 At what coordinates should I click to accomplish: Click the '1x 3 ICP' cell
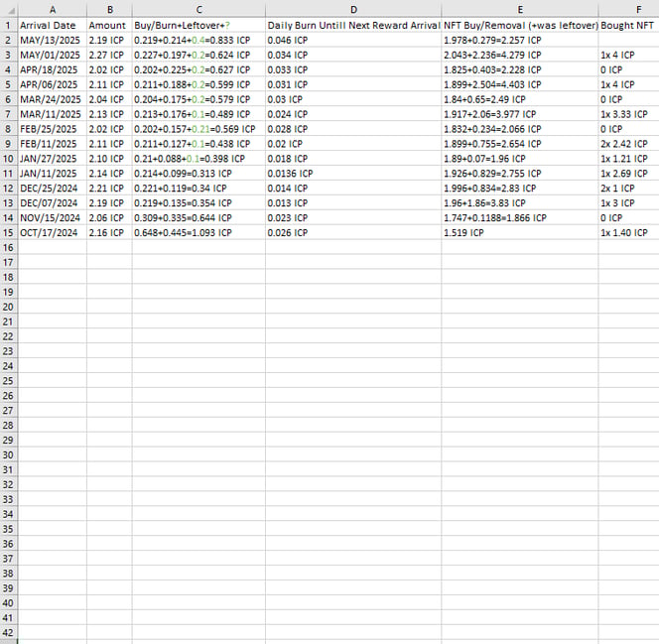[629, 202]
